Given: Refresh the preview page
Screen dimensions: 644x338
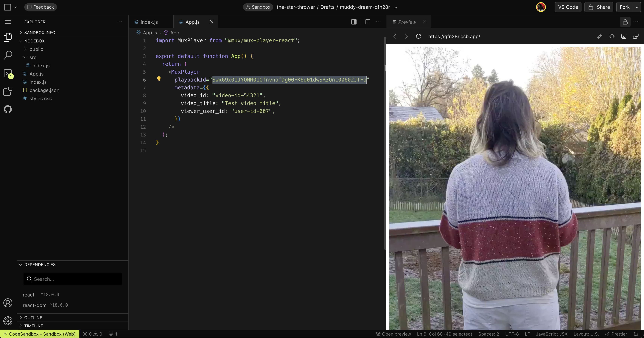Looking at the screenshot, I should 419,36.
